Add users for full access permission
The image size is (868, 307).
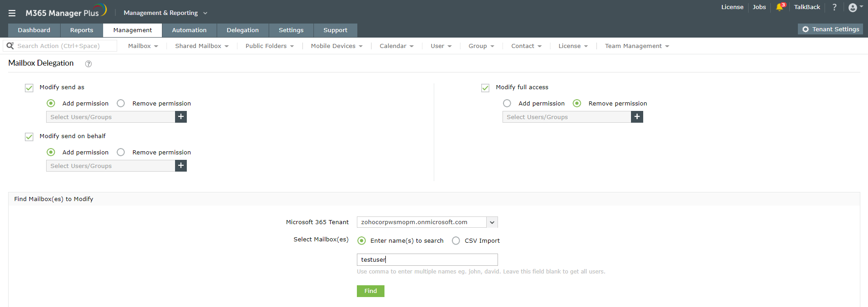pyautogui.click(x=637, y=117)
